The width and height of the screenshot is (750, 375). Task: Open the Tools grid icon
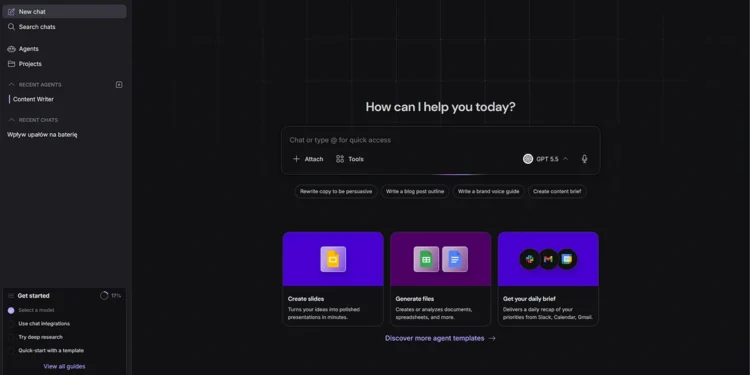pos(340,159)
